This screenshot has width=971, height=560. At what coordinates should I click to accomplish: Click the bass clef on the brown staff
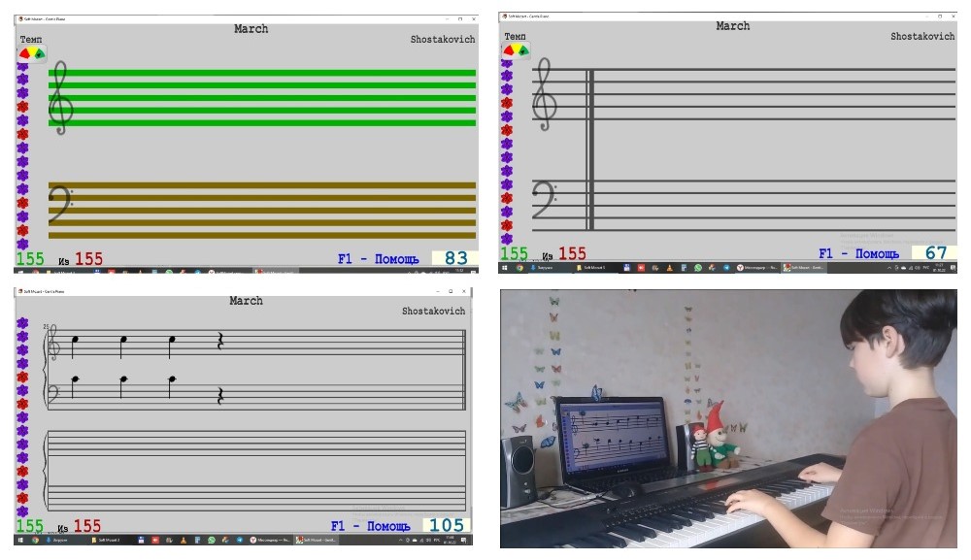tap(60, 204)
